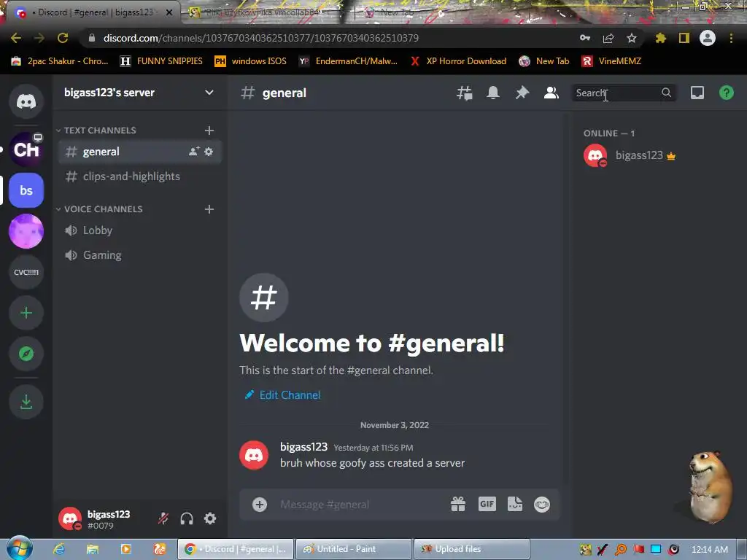747x560 pixels.
Task: Open the emoji picker
Action: (542, 505)
